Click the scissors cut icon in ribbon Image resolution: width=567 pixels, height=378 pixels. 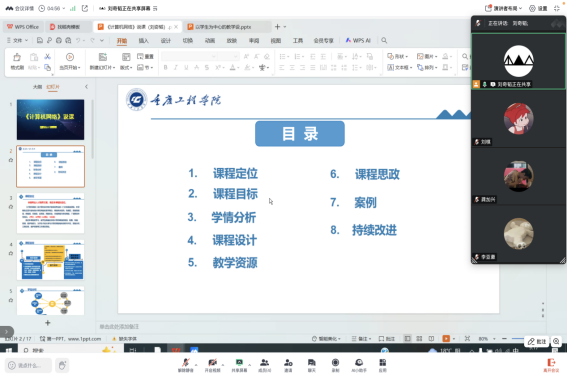pos(47,57)
